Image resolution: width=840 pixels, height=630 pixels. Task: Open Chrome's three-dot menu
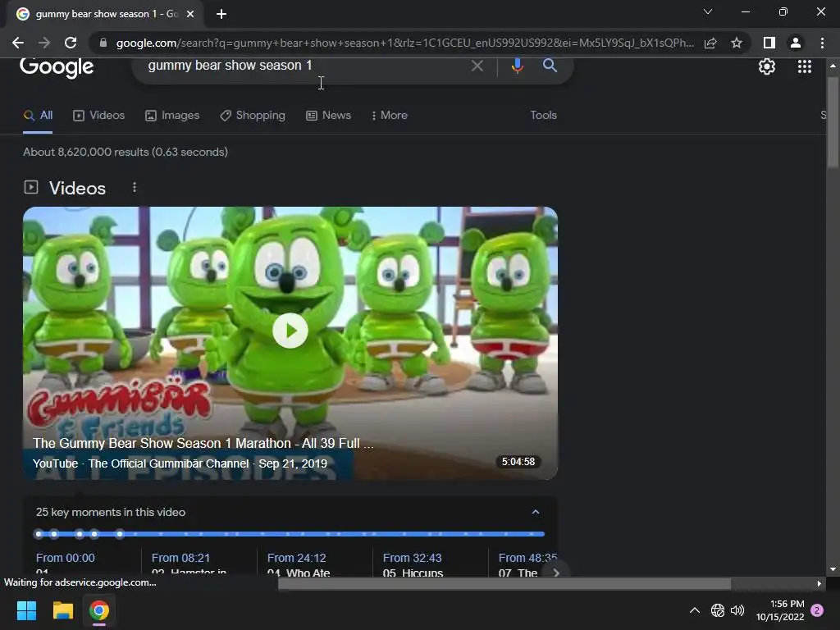tap(822, 43)
